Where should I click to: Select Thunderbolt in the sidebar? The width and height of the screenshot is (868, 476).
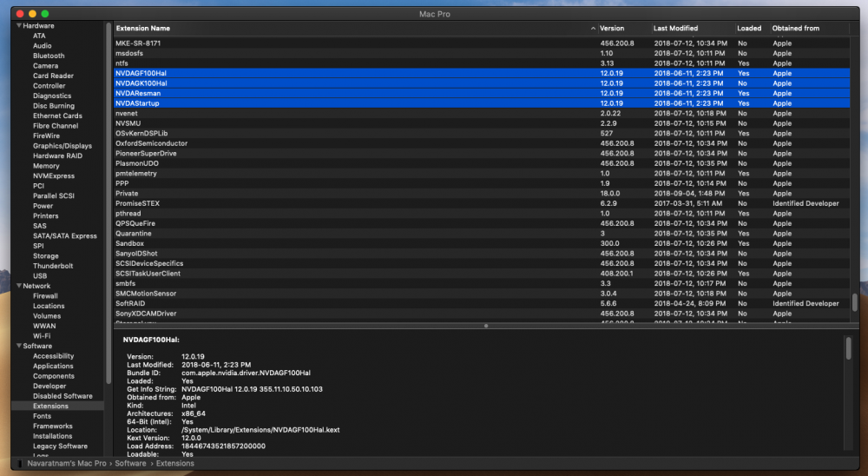click(53, 266)
